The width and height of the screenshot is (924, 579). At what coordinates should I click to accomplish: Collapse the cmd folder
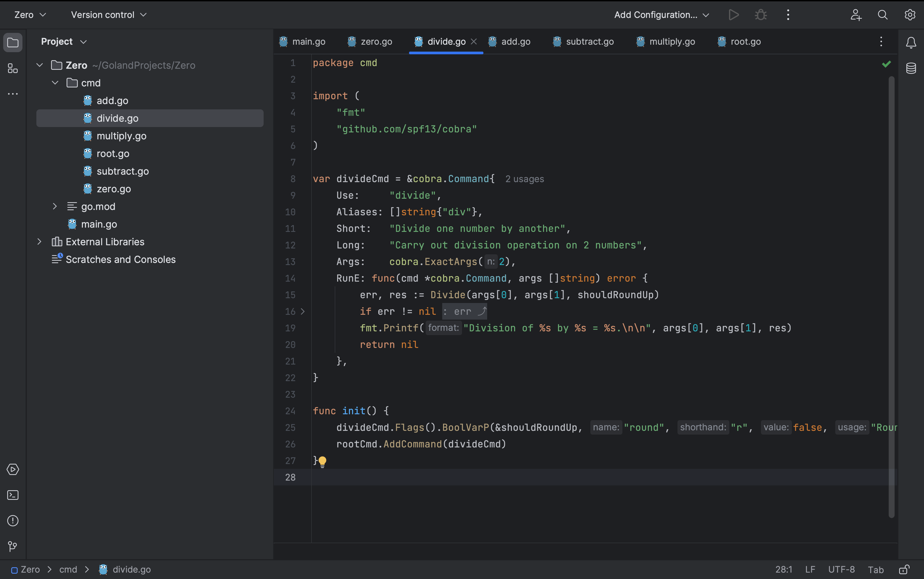pos(55,83)
